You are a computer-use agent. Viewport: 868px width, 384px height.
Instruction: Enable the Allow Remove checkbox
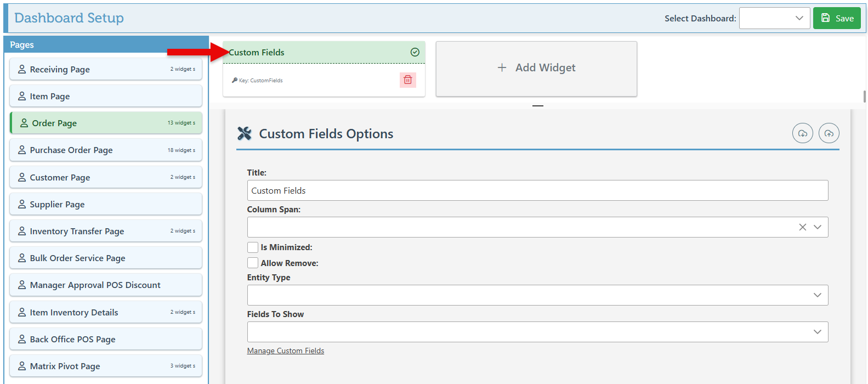pyautogui.click(x=253, y=263)
